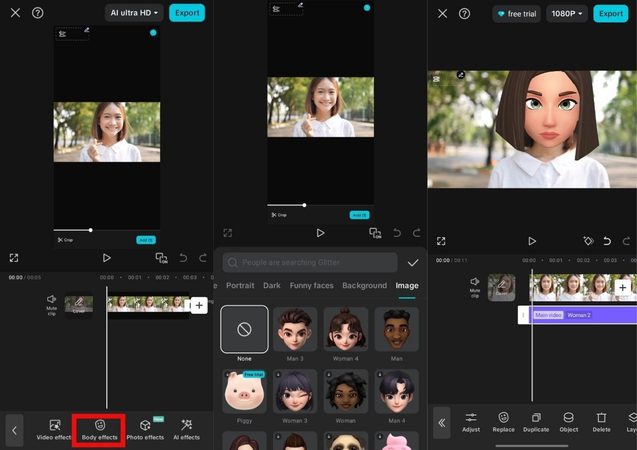Image resolution: width=637 pixels, height=450 pixels.
Task: Tap the Adjust tool icon
Action: (471, 421)
